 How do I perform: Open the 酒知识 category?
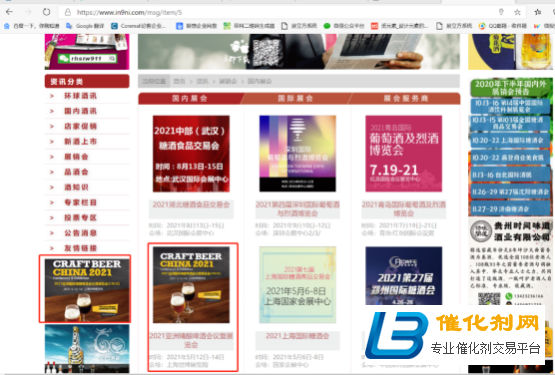76,187
